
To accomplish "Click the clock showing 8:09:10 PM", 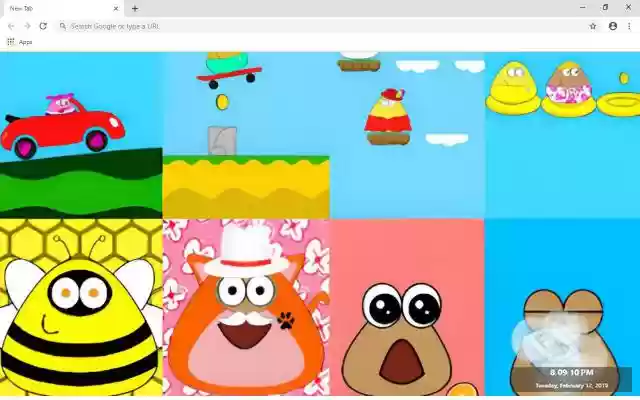I will point(571,372).
